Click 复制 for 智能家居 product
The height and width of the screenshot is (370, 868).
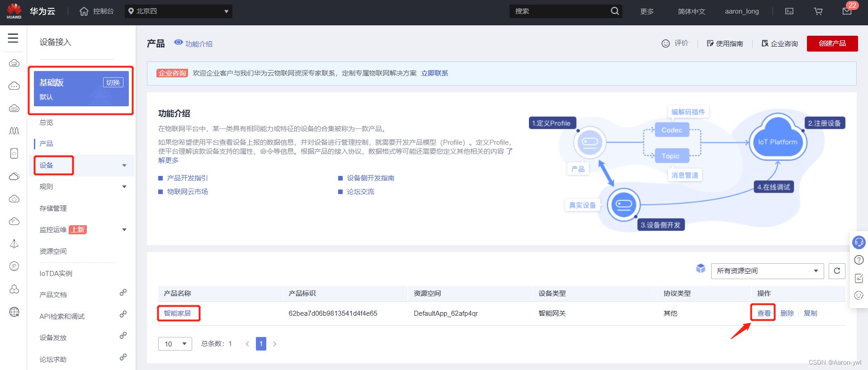coord(810,313)
